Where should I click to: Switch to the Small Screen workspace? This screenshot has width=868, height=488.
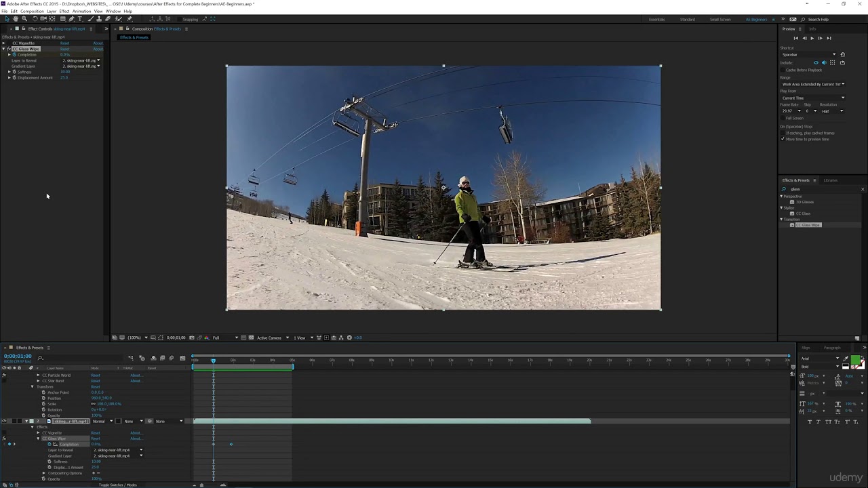(x=720, y=19)
